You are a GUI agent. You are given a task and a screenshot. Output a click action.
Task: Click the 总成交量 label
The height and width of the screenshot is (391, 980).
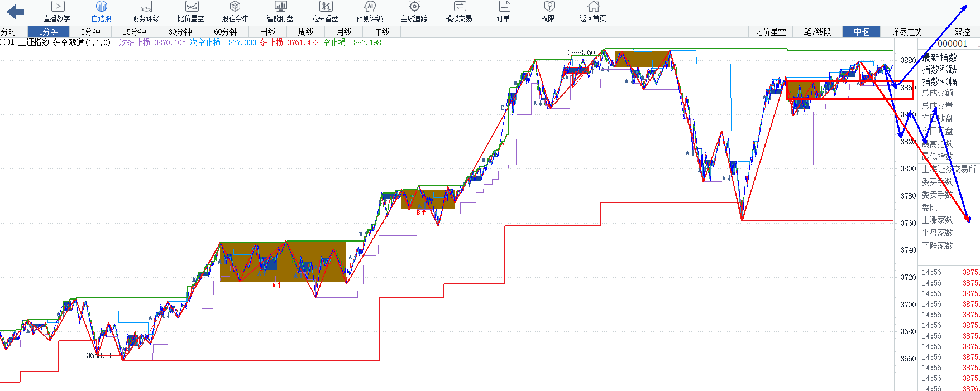(x=938, y=106)
